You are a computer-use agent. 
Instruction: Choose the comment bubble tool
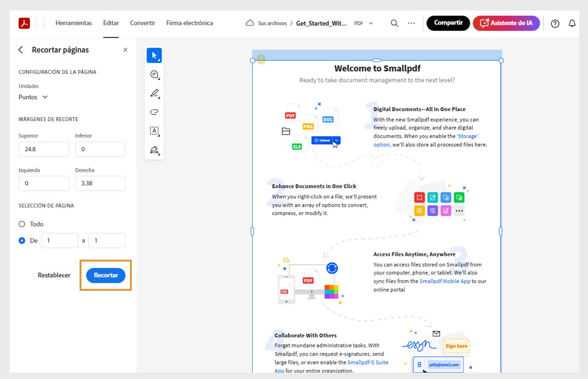(154, 75)
